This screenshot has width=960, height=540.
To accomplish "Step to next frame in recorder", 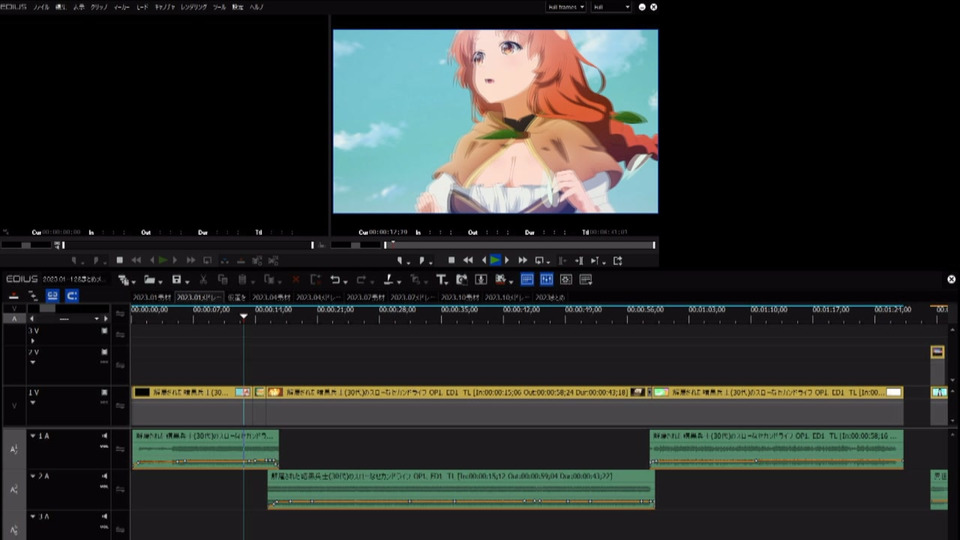I will click(x=508, y=261).
